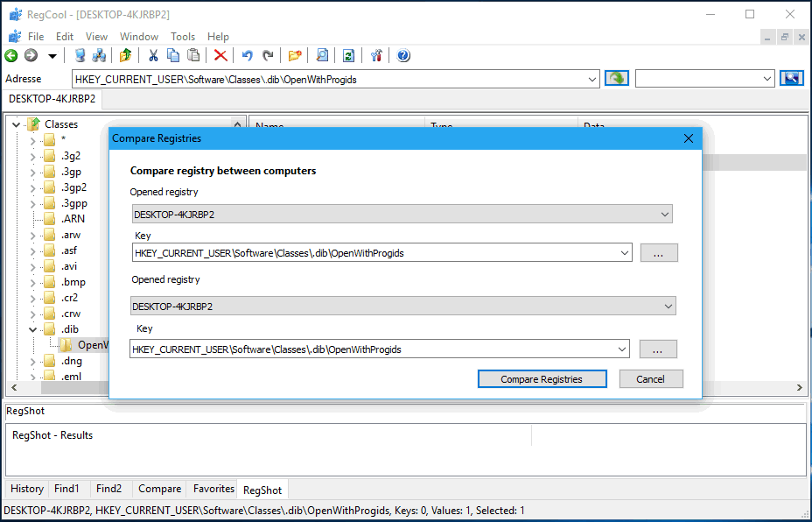Open the Help menu
The image size is (812, 522).
pyautogui.click(x=218, y=37)
